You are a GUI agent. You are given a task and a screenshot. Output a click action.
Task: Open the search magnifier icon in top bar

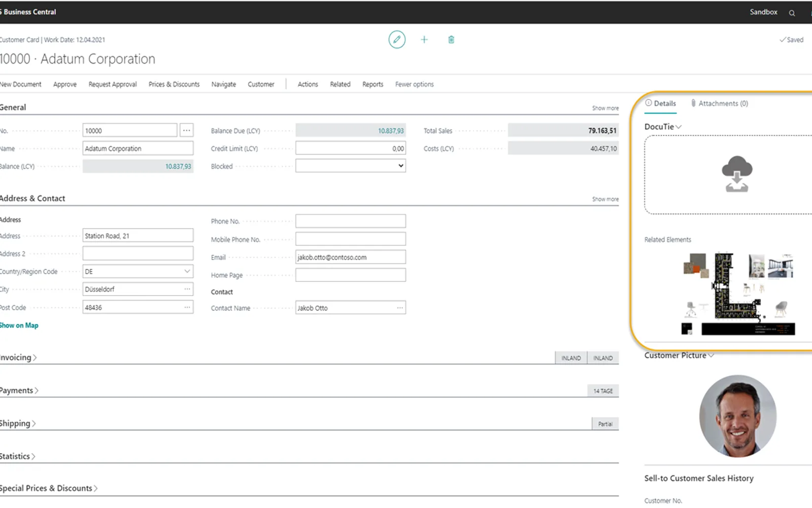(792, 13)
